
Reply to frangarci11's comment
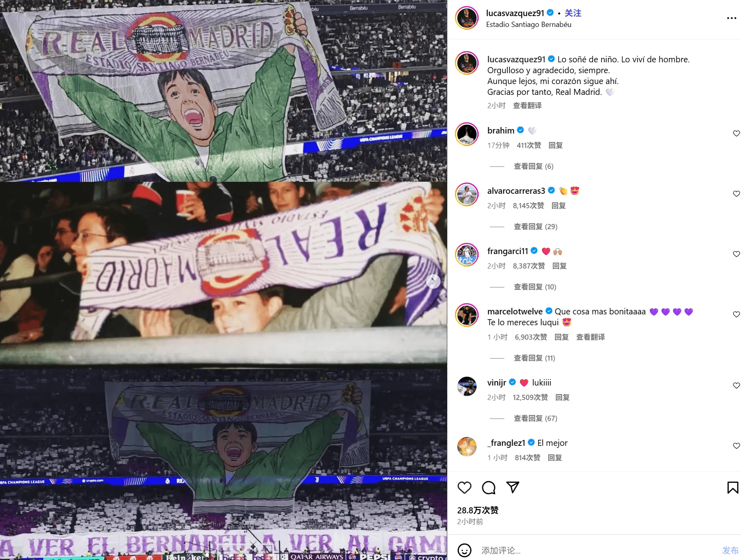point(559,266)
